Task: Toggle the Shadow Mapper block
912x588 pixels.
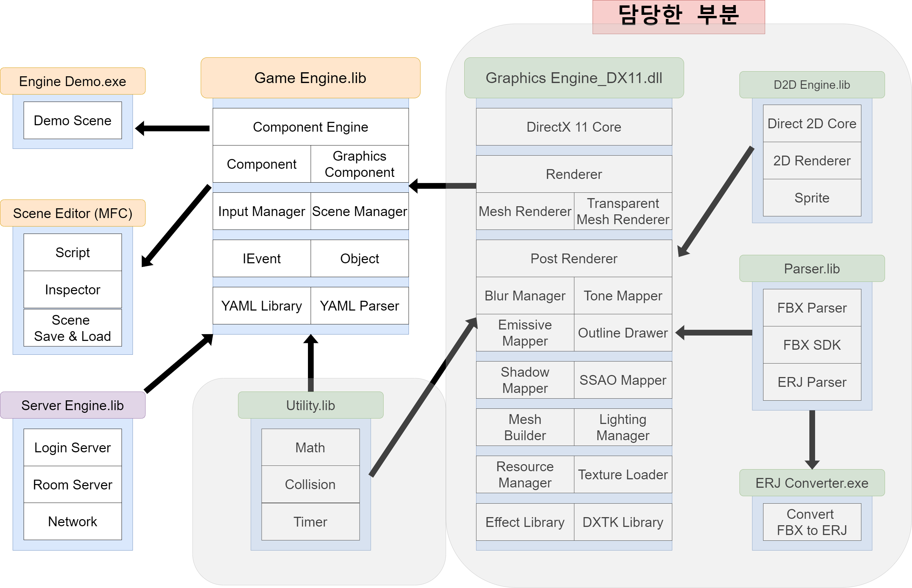Action: (x=525, y=380)
